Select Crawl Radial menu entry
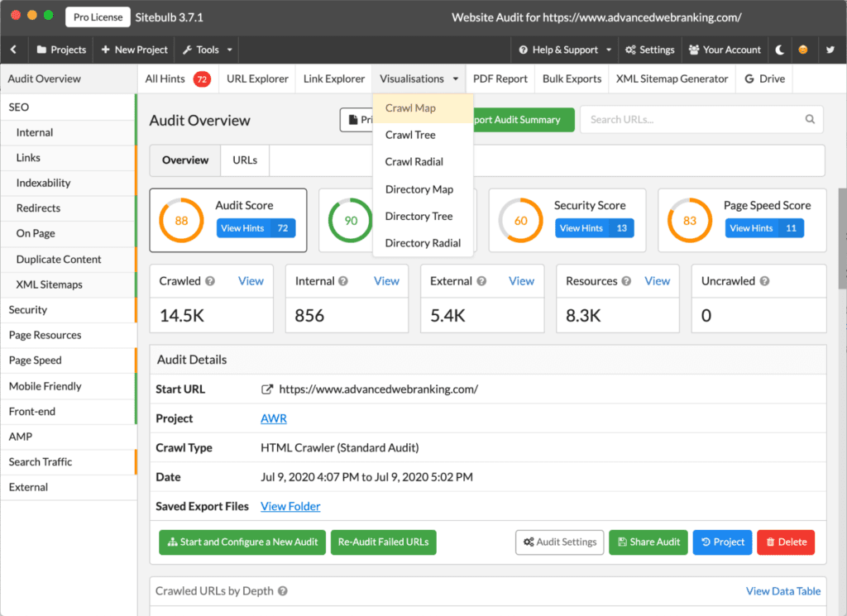The width and height of the screenshot is (847, 616). click(x=423, y=162)
